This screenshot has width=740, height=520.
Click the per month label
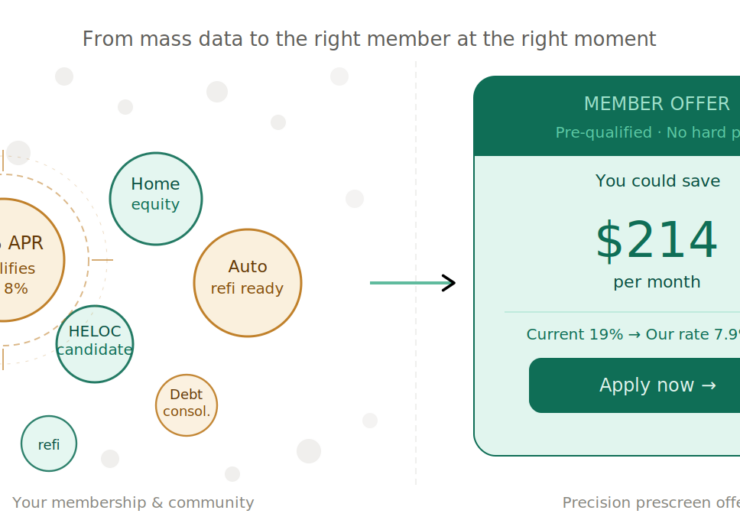point(656,282)
